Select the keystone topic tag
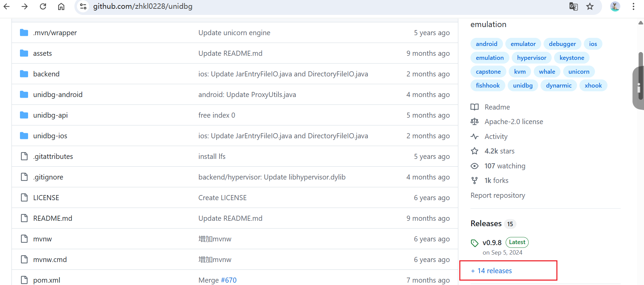The width and height of the screenshot is (644, 285). pos(572,58)
